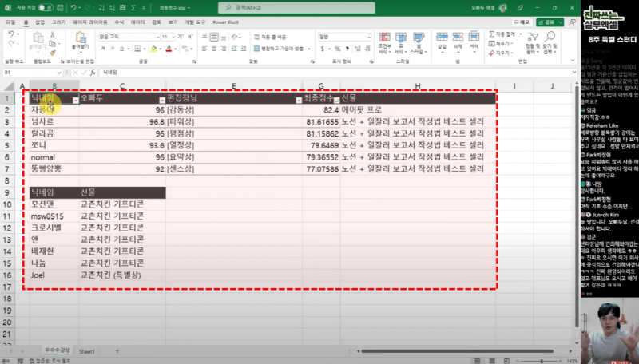Click accounting $ format icon
The width and height of the screenshot is (639, 364).
click(323, 49)
